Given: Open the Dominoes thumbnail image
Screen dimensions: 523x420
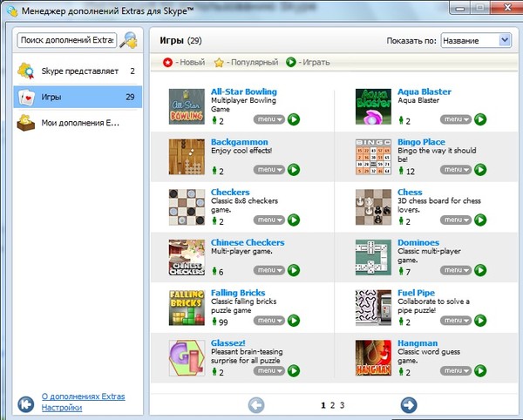Looking at the screenshot, I should (x=373, y=257).
